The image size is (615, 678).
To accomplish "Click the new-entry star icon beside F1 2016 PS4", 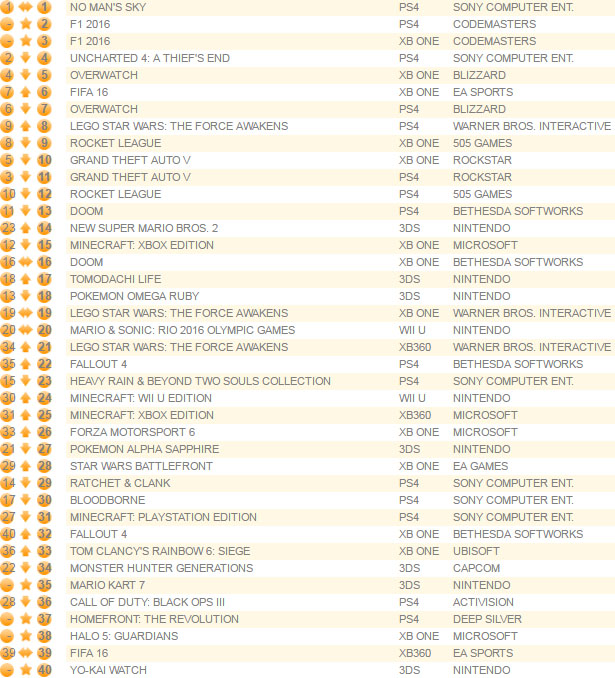I will pos(26,24).
